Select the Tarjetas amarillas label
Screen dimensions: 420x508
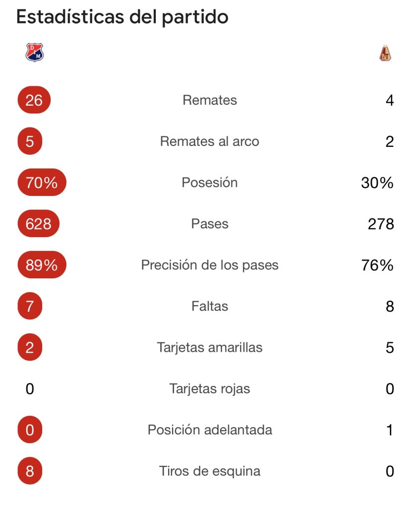point(210,347)
